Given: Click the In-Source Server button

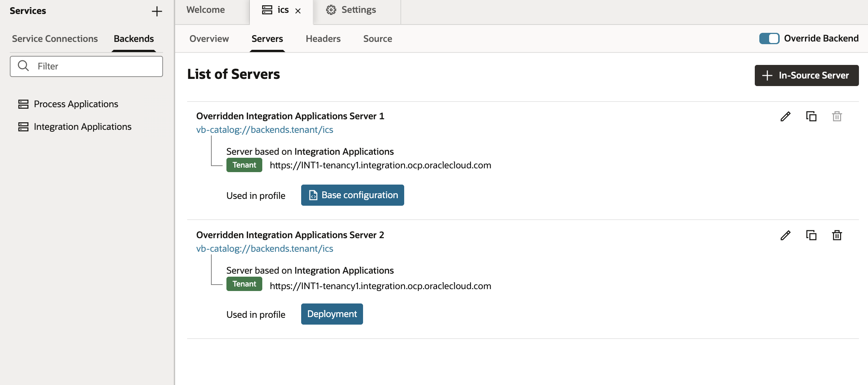Looking at the screenshot, I should coord(806,75).
